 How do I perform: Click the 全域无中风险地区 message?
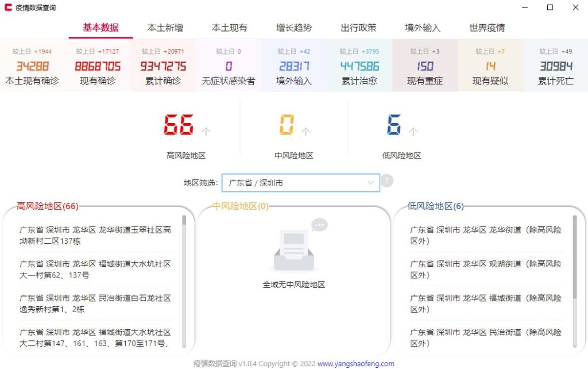[x=293, y=285]
